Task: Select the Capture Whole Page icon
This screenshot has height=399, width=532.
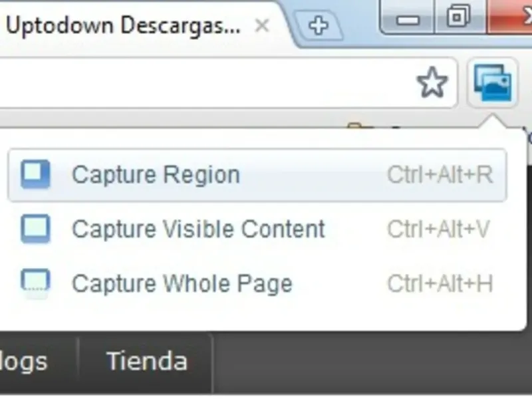Action: click(35, 284)
